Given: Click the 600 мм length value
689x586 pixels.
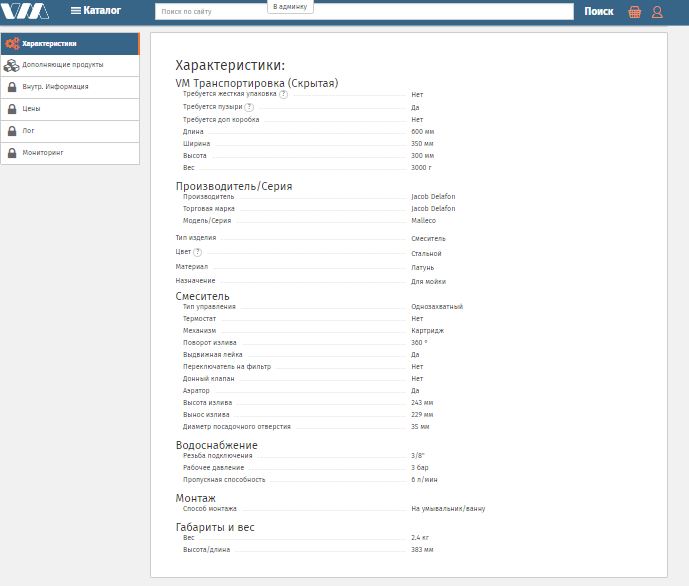Looking at the screenshot, I should pos(423,131).
